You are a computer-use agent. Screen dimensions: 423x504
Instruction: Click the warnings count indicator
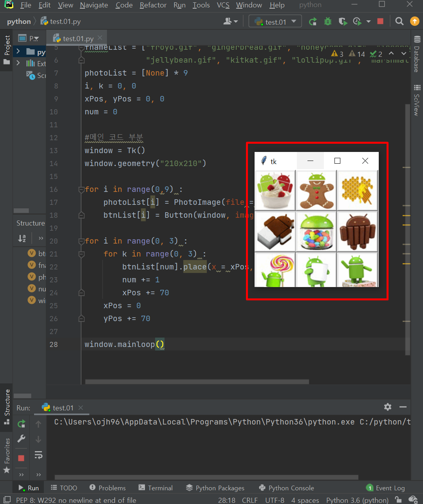click(x=337, y=54)
